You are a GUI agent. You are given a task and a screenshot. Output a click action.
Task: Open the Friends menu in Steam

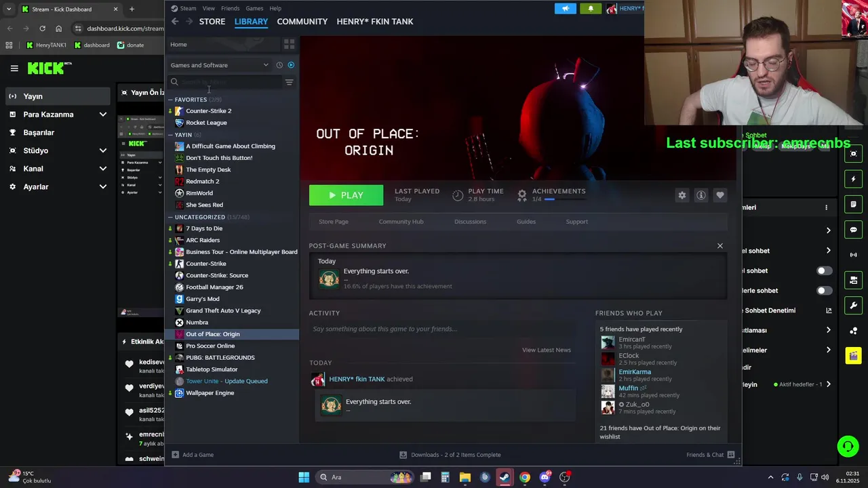tap(230, 8)
